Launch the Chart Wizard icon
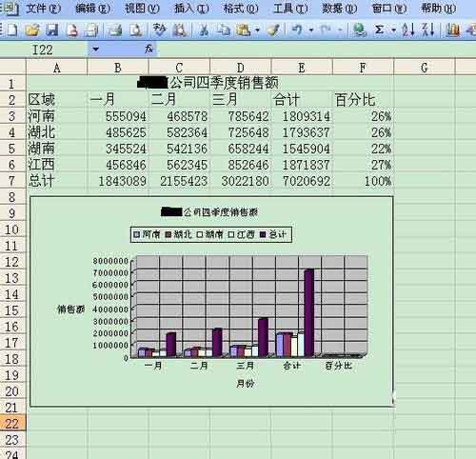The width and height of the screenshot is (476, 459). [452, 30]
